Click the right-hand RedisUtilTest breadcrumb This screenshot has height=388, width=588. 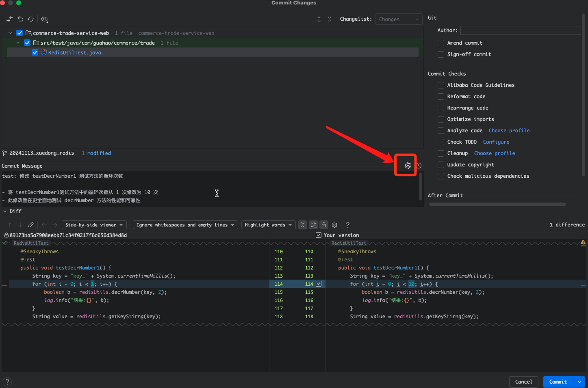[x=349, y=243]
